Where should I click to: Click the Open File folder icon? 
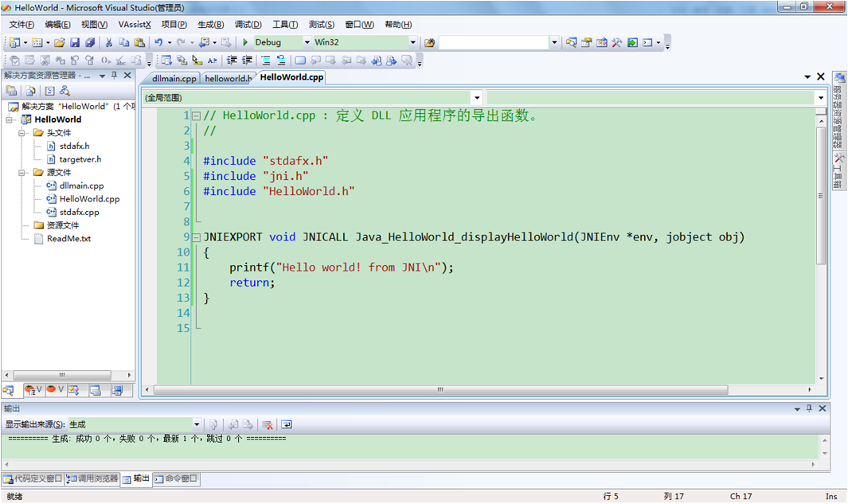60,42
